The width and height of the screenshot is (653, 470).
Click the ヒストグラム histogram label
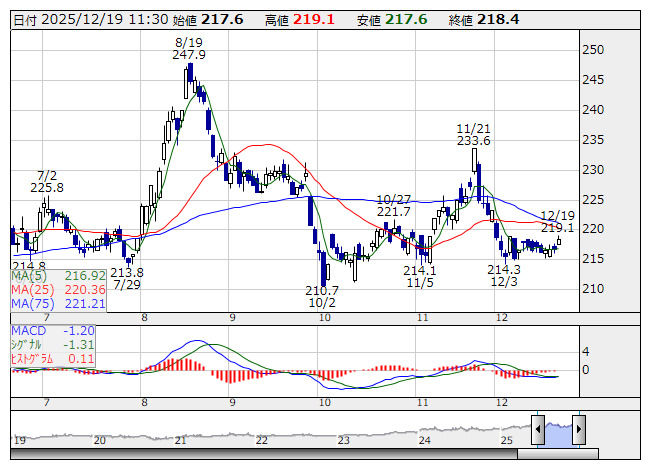click(x=32, y=358)
